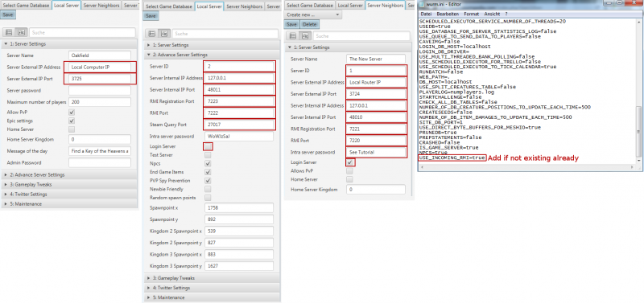Open the Bearbeiten menu in editor
Viewport: 644px width, 303px height.
448,14
